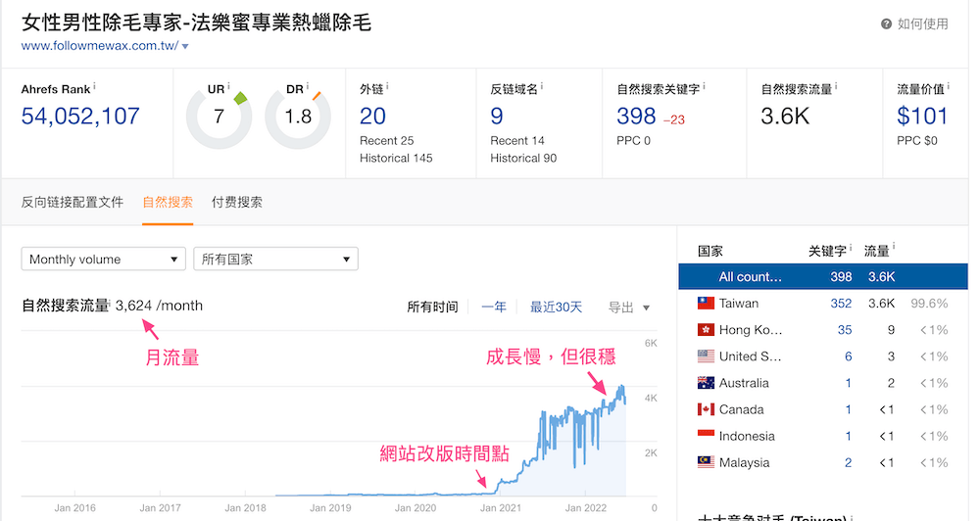980x521 pixels.
Task: Click info icon next to 反链域名
Action: pyautogui.click(x=541, y=86)
